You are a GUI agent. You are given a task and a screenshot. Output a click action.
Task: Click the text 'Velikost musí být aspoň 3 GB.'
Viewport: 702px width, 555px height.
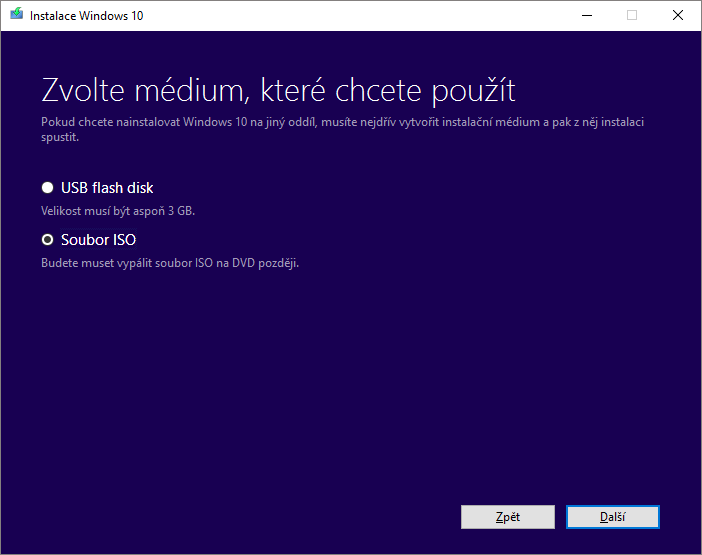pos(118,211)
